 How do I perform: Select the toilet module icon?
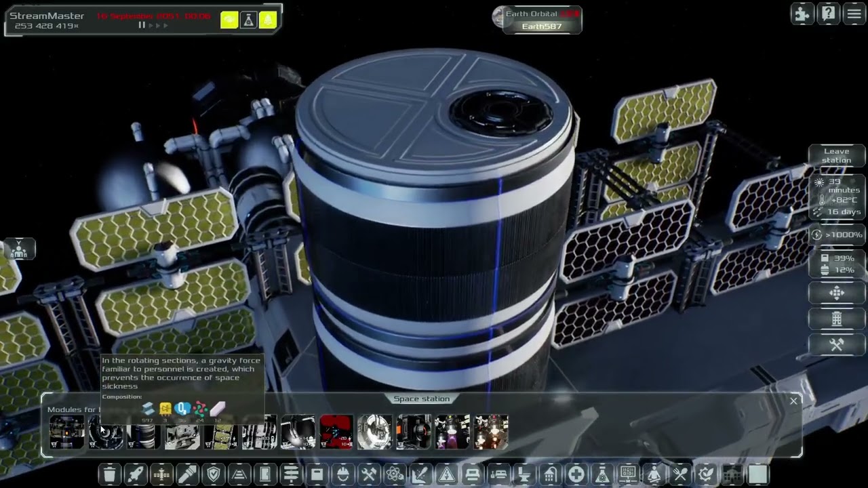coord(524,474)
